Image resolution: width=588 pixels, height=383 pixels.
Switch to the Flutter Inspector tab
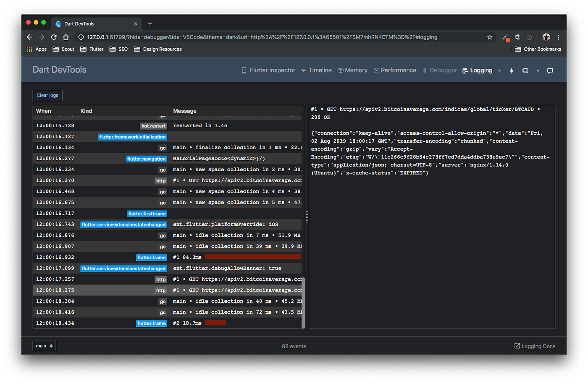tap(268, 70)
